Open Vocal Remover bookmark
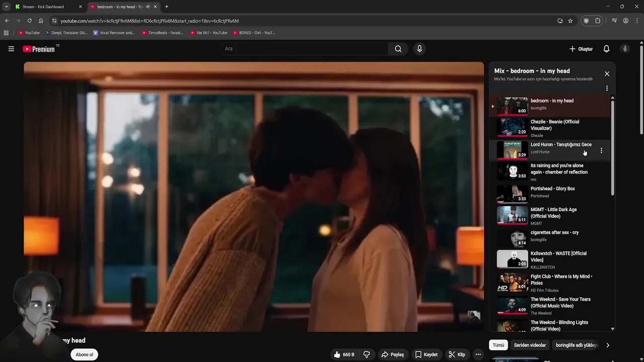 tap(114, 33)
